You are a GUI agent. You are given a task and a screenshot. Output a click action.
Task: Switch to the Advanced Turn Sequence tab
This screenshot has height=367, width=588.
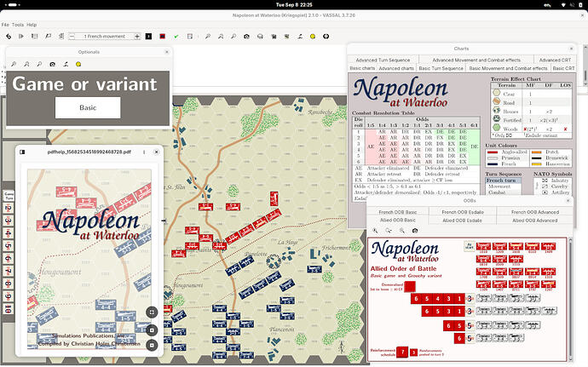click(x=383, y=60)
